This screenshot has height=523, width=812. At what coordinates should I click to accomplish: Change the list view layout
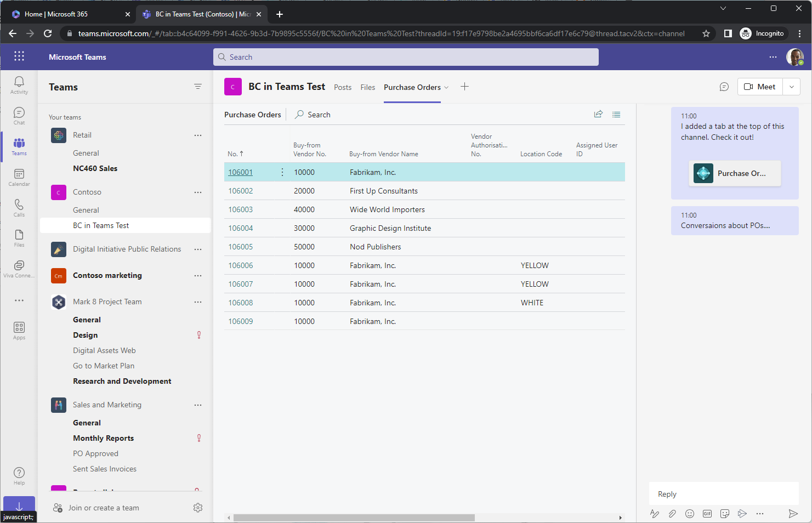click(x=616, y=114)
